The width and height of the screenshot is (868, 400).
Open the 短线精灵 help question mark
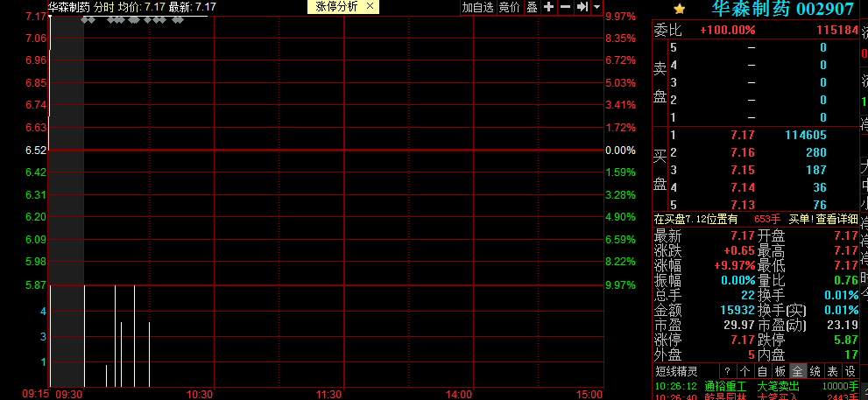[727, 371]
